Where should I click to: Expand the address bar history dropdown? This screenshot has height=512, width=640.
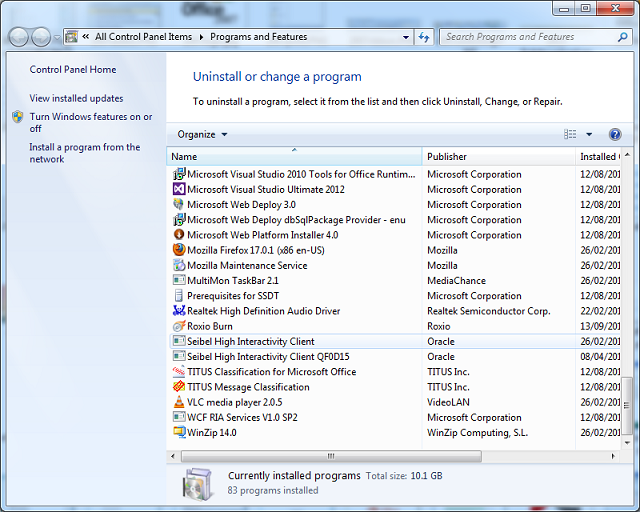[406, 37]
